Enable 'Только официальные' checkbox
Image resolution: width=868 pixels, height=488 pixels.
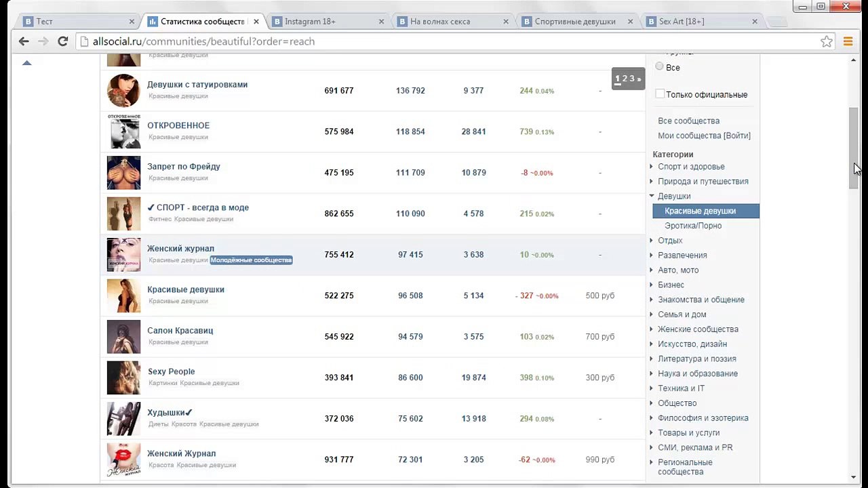(x=660, y=94)
